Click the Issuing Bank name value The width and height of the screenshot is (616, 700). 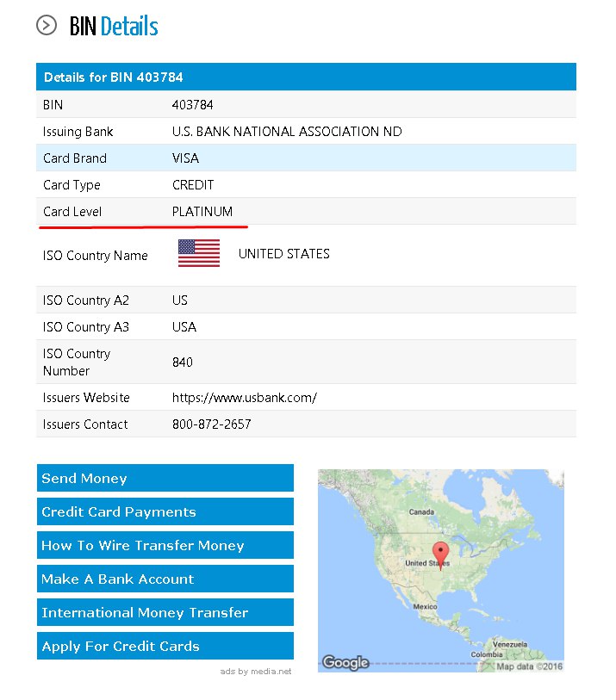point(287,132)
